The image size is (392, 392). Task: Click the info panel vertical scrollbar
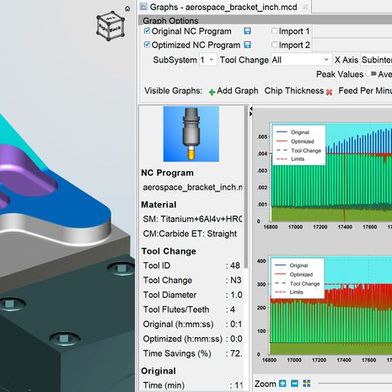(x=246, y=187)
